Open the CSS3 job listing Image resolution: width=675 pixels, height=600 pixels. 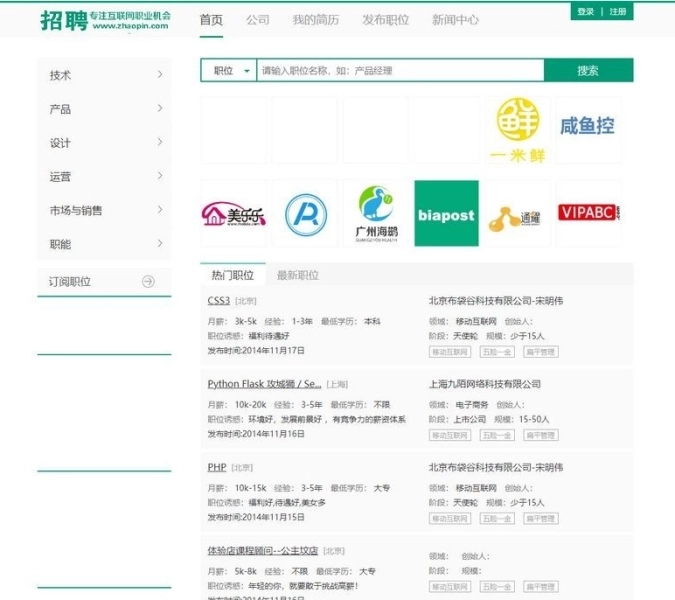point(219,300)
